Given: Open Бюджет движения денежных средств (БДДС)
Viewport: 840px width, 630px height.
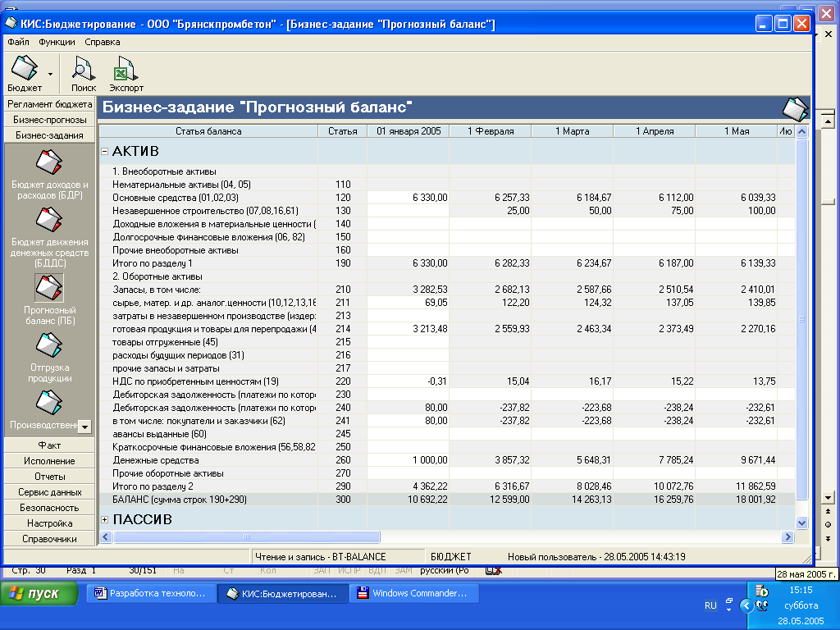Looking at the screenshot, I should [49, 220].
